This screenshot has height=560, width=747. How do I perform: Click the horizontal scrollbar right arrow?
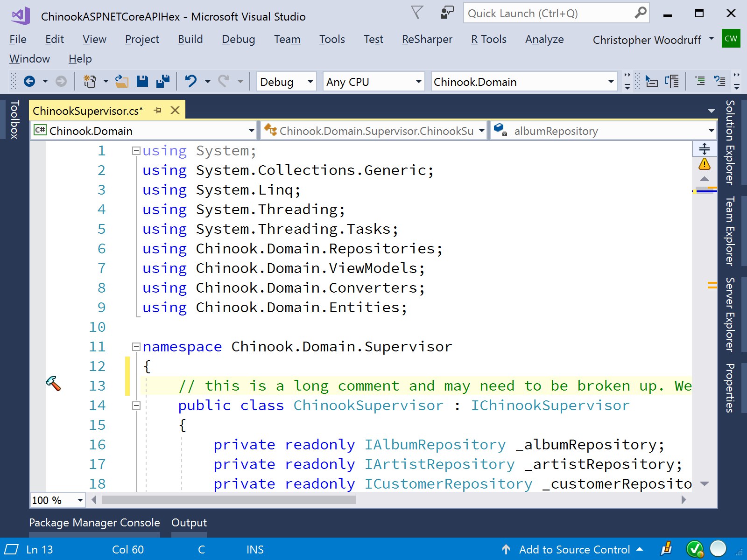coord(684,500)
